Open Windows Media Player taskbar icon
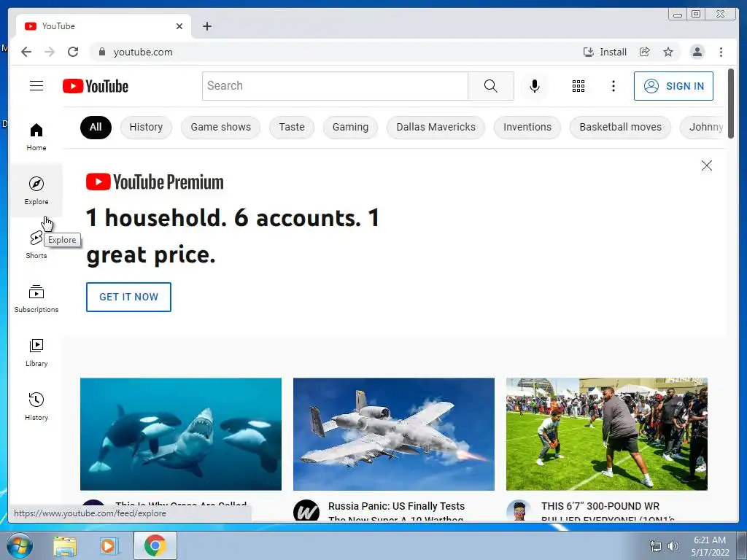 (x=109, y=545)
